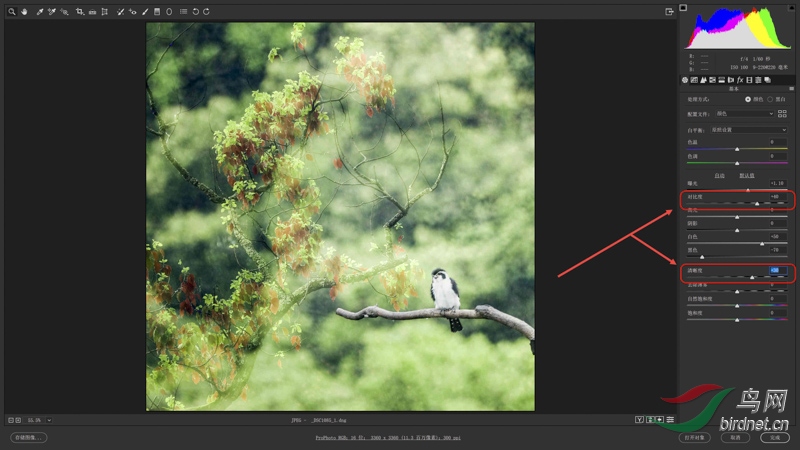
Task: Click the 打开对象 (Open Object) button
Action: pyautogui.click(x=693, y=437)
